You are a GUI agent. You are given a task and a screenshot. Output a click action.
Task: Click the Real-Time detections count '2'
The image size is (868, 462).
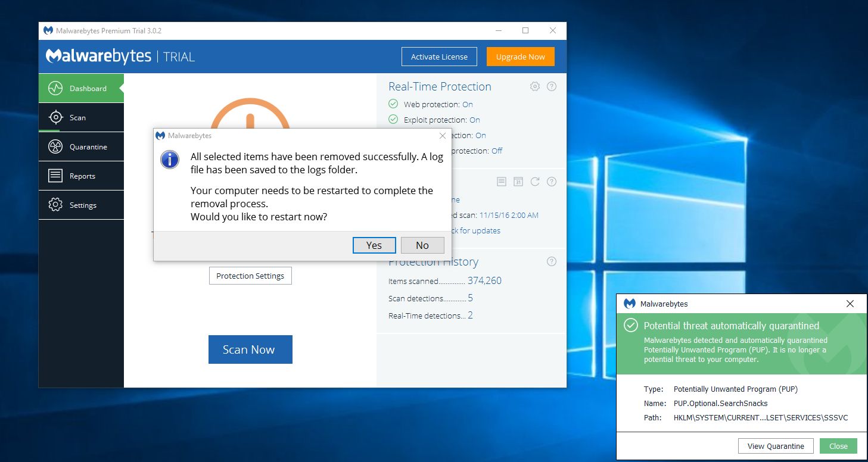click(470, 315)
